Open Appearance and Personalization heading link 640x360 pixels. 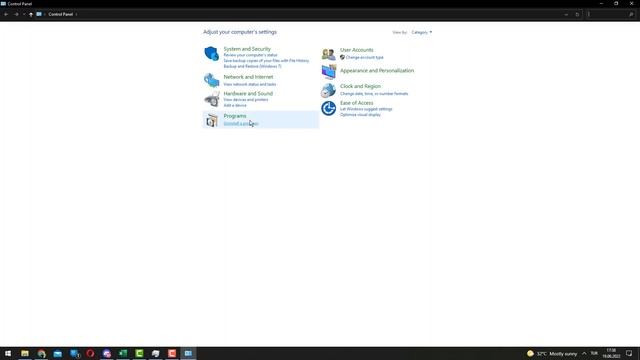[x=377, y=71]
